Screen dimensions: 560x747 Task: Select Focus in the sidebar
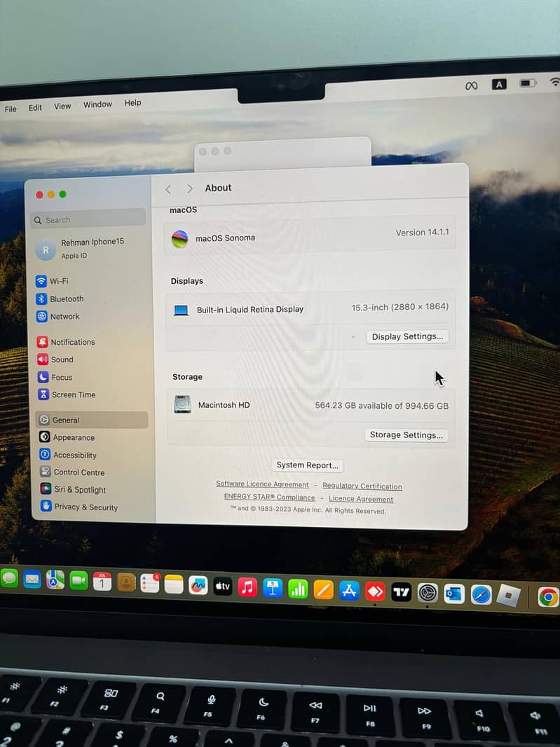(55, 377)
